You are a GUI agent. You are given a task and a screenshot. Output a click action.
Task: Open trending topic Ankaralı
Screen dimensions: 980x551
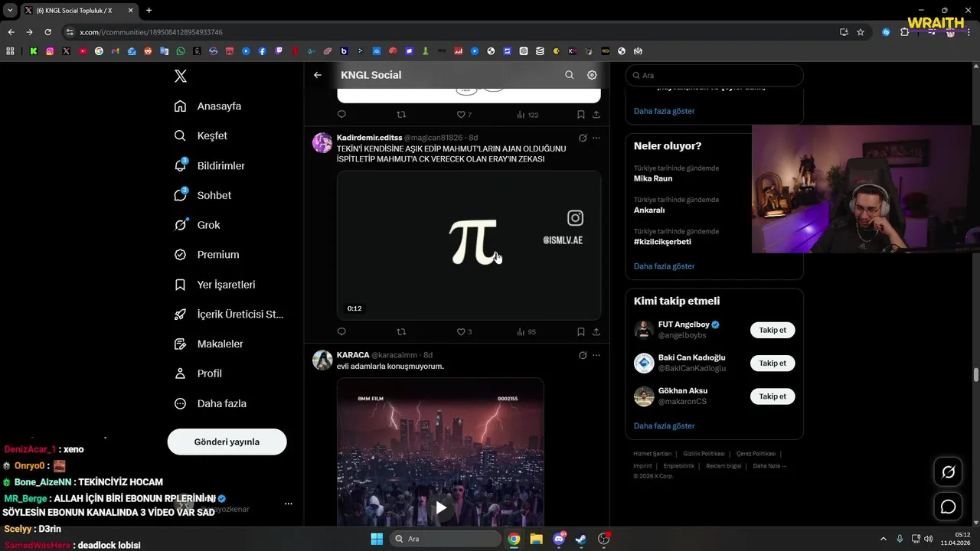click(649, 210)
